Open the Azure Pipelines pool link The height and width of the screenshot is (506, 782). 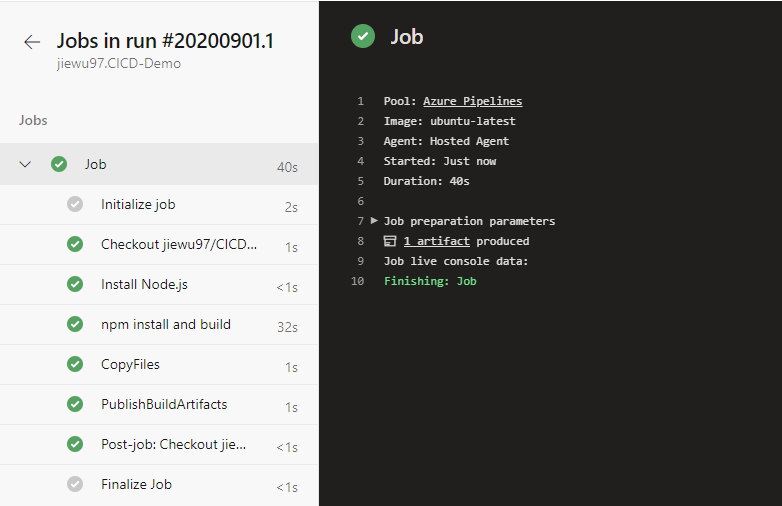click(472, 101)
